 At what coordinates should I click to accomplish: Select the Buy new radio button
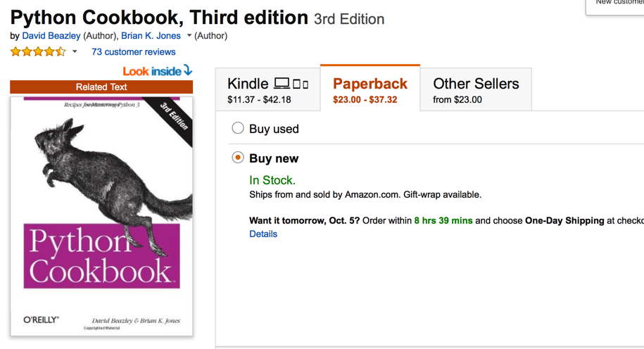238,158
